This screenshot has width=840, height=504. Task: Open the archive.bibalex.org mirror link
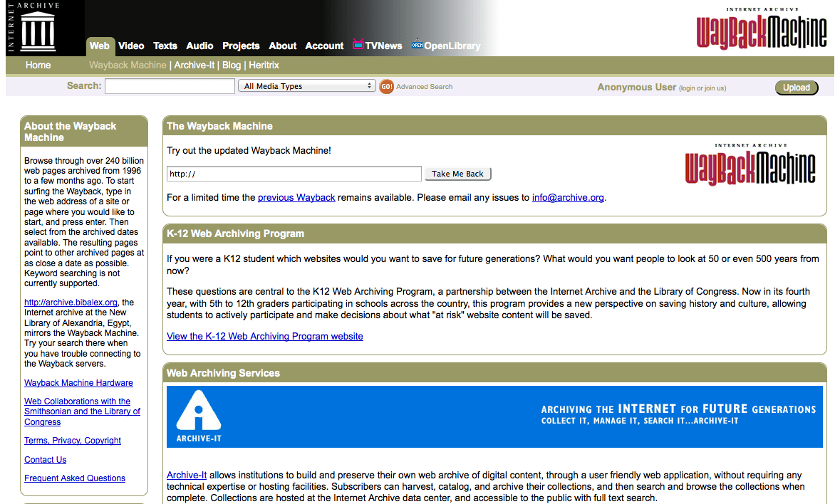pyautogui.click(x=71, y=303)
